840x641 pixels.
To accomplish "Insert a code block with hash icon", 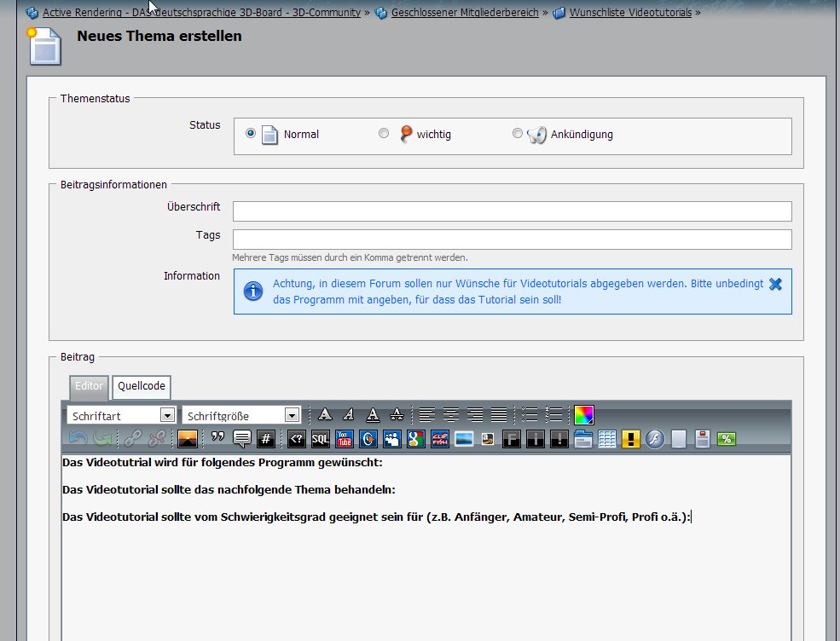I will (266, 439).
